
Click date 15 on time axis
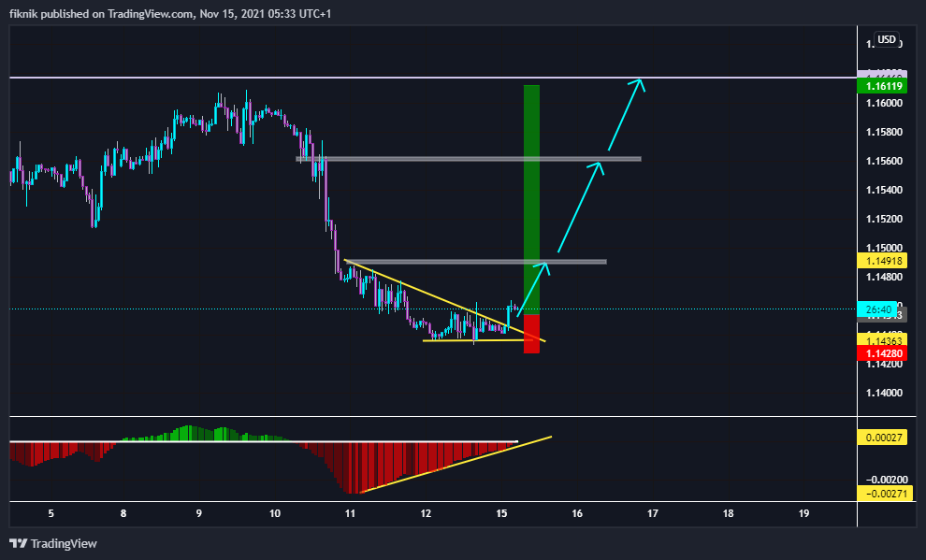(x=501, y=513)
